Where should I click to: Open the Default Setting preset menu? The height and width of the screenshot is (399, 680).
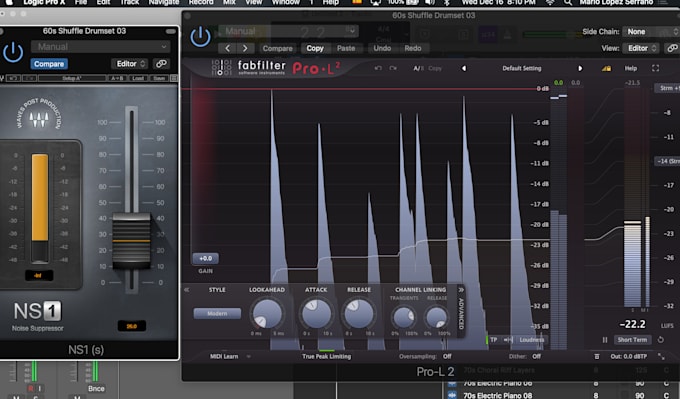click(521, 68)
